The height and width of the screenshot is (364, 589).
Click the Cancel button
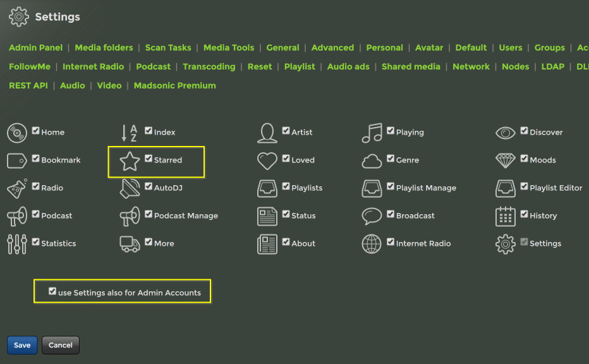pos(61,345)
